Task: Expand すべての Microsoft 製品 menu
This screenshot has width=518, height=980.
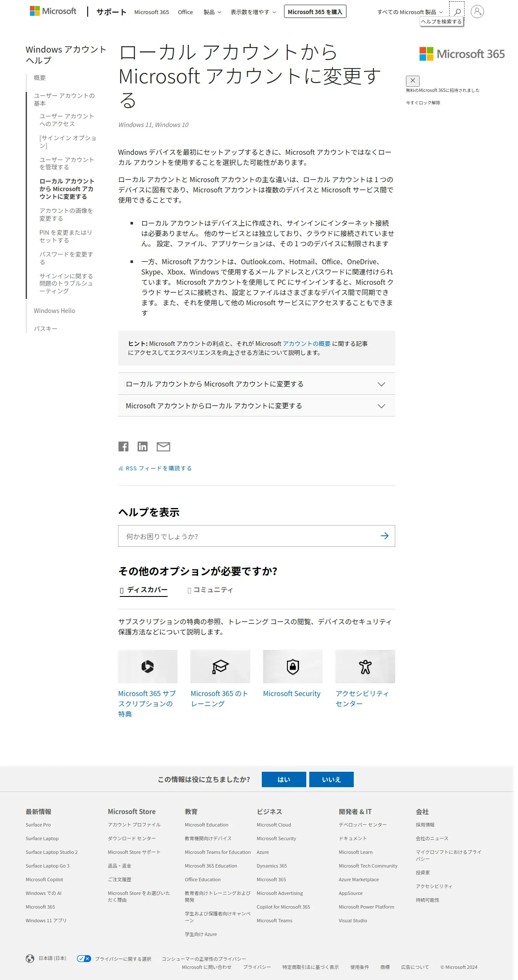Action: point(410,12)
